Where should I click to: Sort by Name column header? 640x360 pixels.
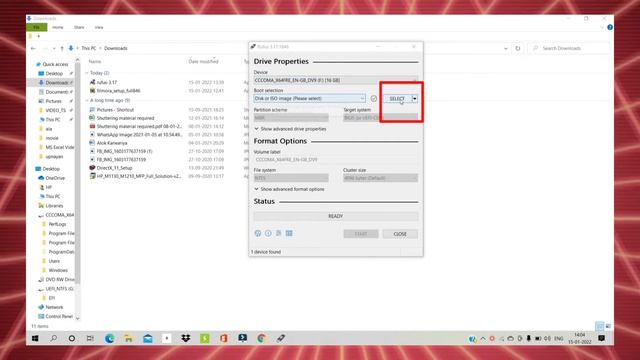pos(95,62)
